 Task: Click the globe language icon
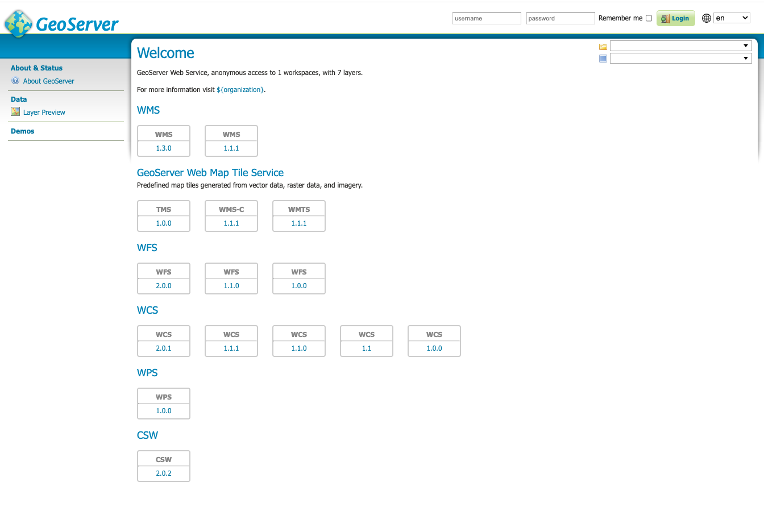point(707,18)
